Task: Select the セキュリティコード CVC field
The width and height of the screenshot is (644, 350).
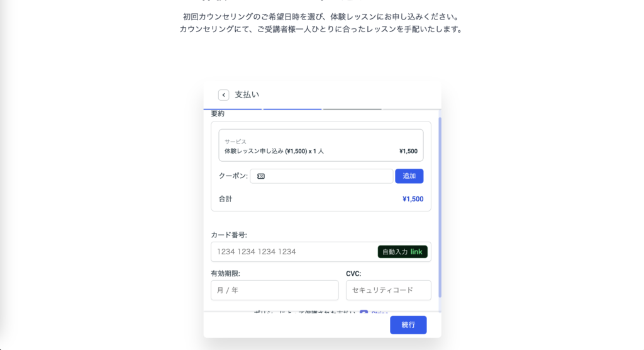Action: coord(388,290)
